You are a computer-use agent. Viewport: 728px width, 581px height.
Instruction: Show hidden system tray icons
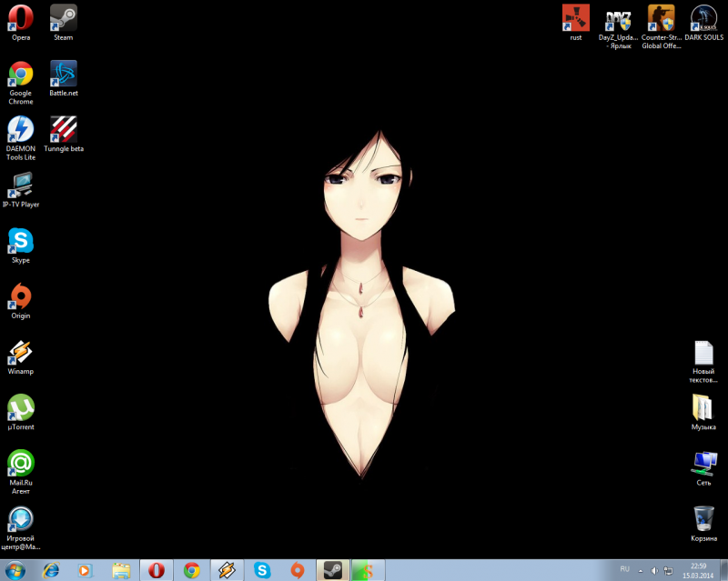pos(641,571)
